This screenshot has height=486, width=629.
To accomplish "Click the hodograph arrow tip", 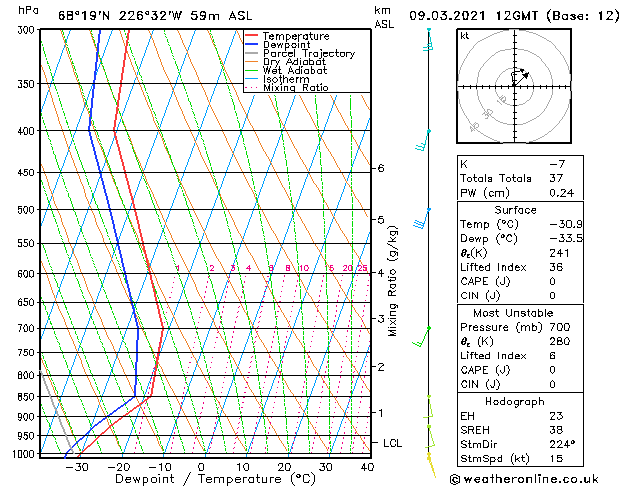I will (x=526, y=74).
